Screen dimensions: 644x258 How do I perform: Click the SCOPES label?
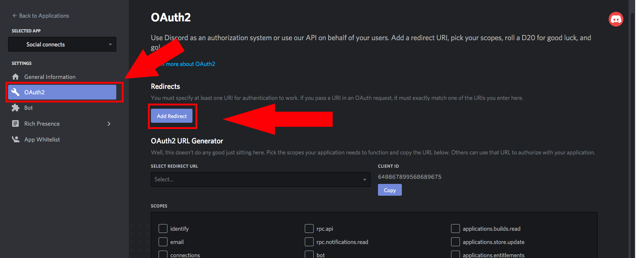[159, 206]
